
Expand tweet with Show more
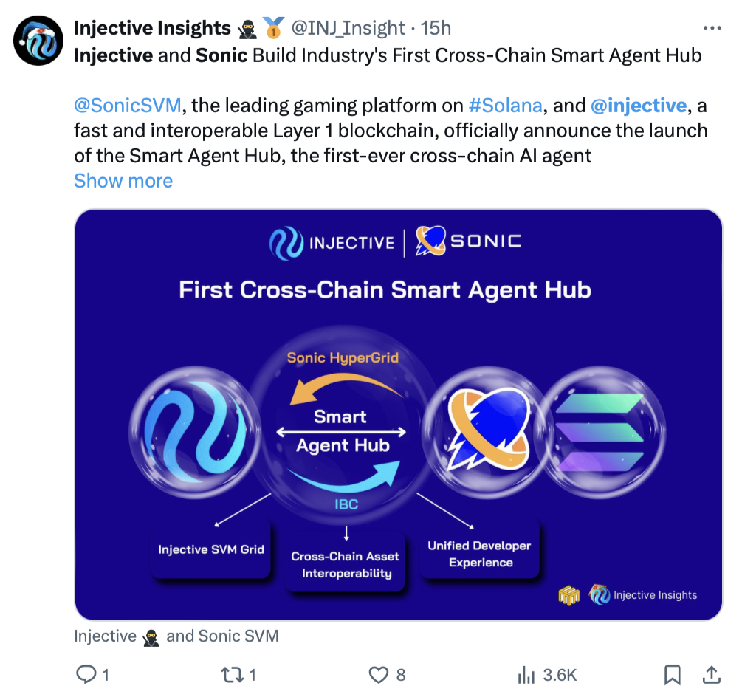[123, 181]
